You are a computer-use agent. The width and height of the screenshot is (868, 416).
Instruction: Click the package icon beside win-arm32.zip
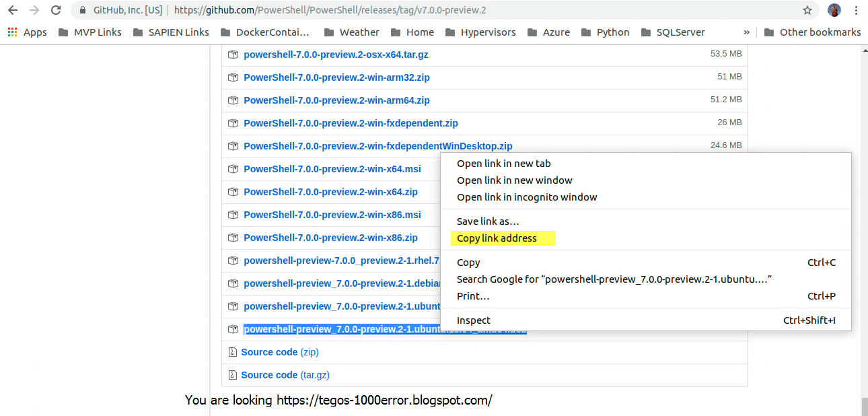point(233,77)
